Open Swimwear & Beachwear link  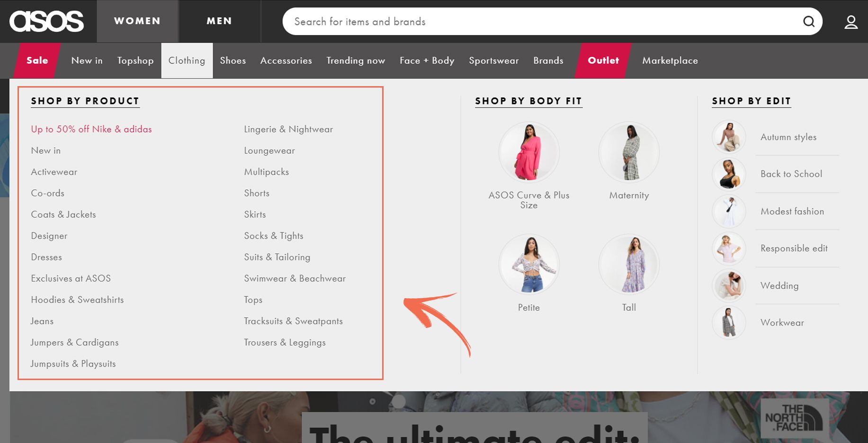pyautogui.click(x=295, y=278)
